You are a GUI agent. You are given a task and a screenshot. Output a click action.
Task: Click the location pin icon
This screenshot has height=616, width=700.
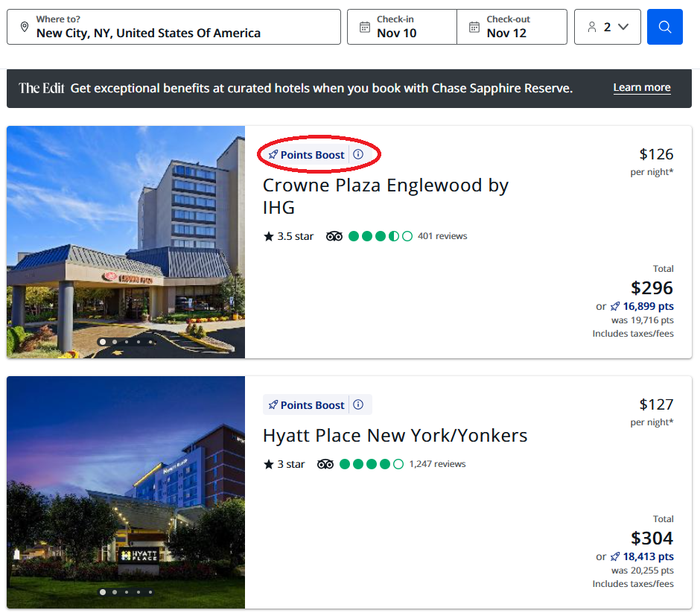tap(25, 27)
